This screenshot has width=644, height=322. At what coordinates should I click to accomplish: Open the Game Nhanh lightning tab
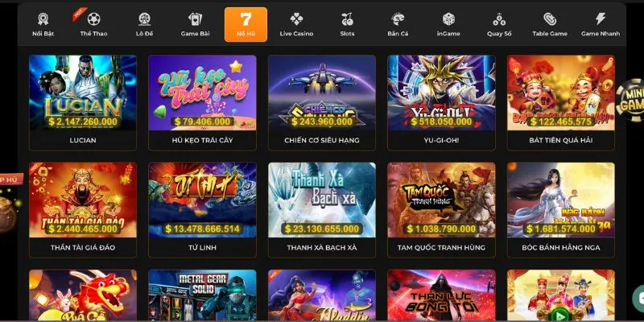coord(600,25)
